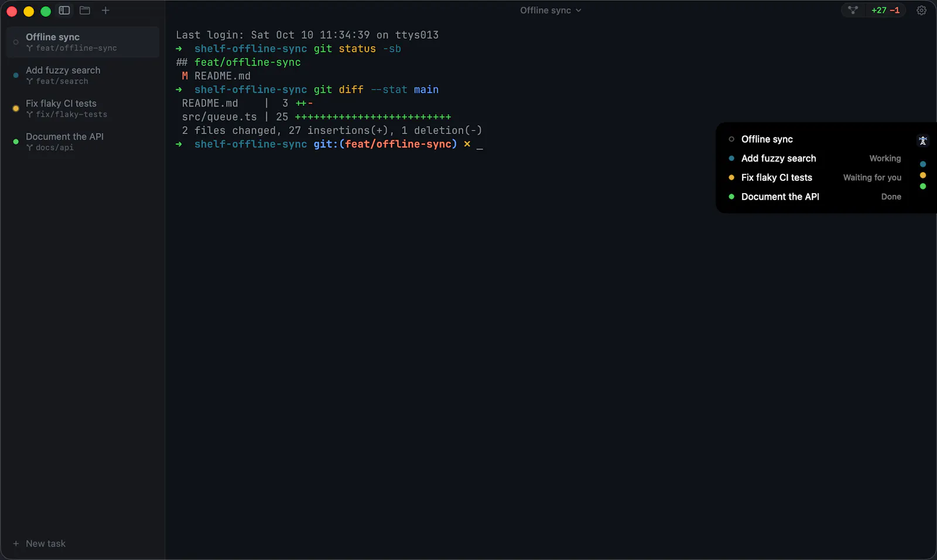Screen dimensions: 937x560
Task: Open the folder icon in the title bar
Action: point(85,11)
